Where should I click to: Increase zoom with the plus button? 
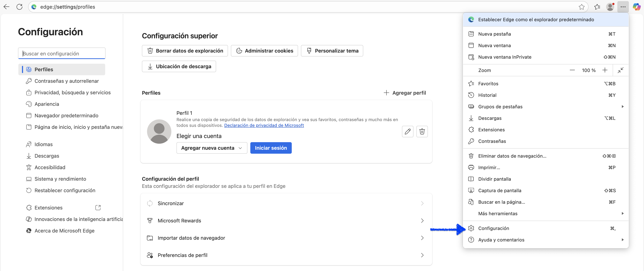(605, 70)
